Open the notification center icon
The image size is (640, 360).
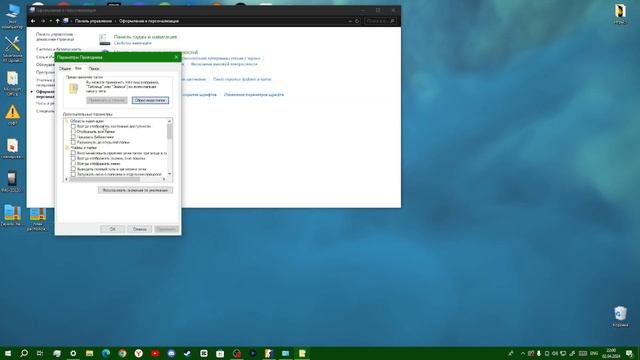(629, 353)
